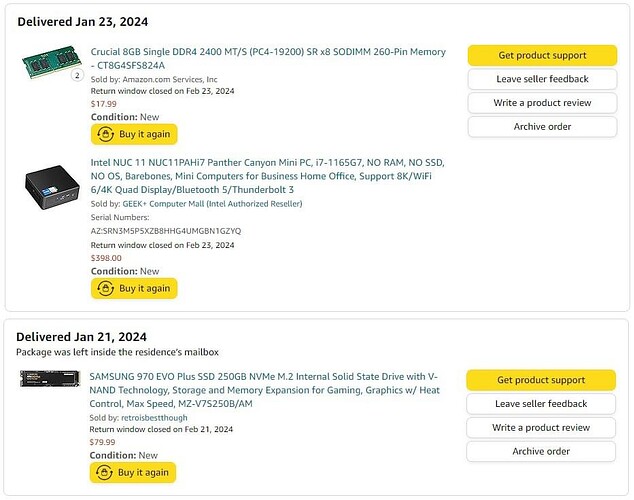Viewport: 634px width, 500px height.
Task: Click Buy it again for Samsung SSD
Action: pos(133,473)
